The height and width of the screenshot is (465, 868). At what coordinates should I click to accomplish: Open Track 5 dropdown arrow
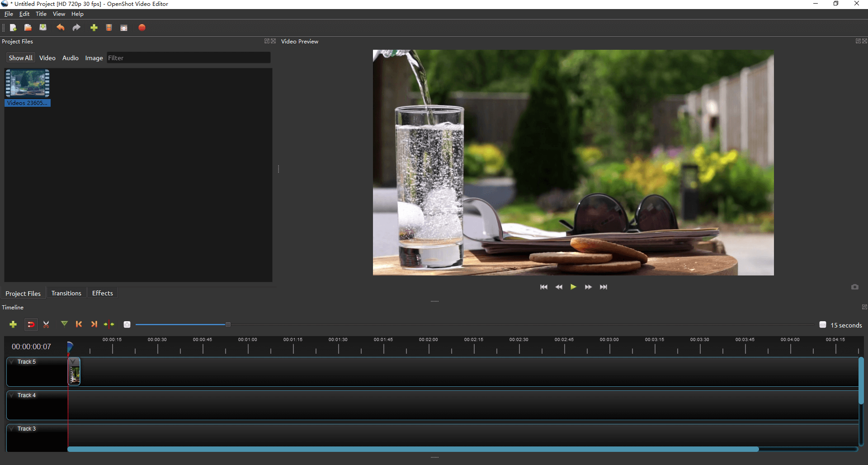(x=12, y=361)
